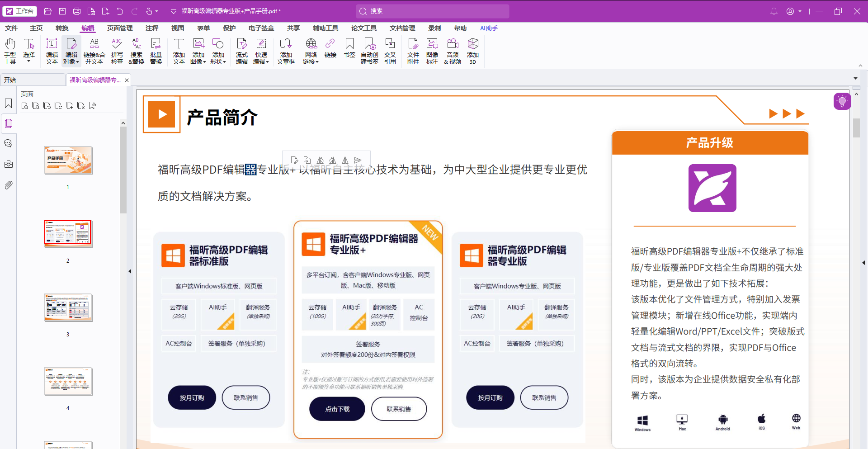
Task: Open the bookmarks panel in the sidebar
Action: point(9,104)
